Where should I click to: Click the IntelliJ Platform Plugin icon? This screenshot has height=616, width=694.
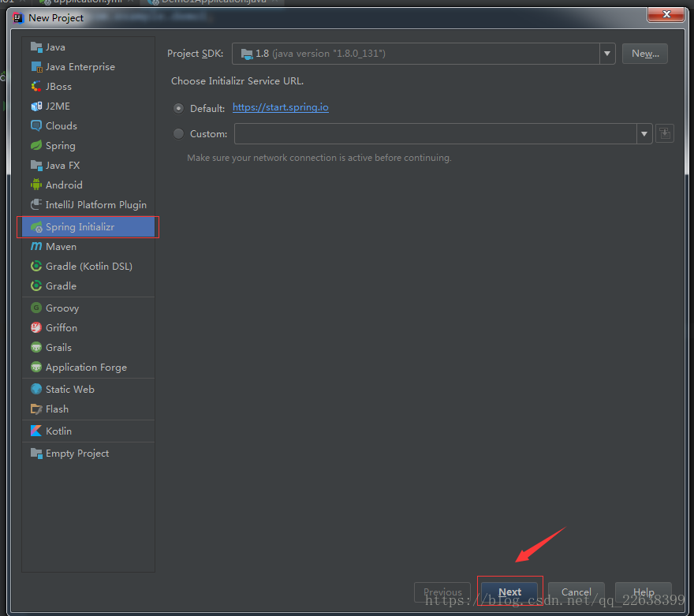(x=36, y=204)
